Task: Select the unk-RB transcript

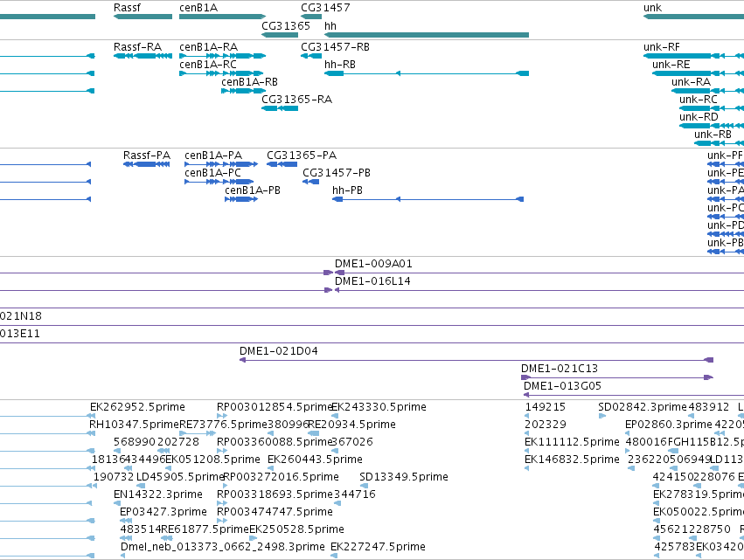Action: pos(719,143)
